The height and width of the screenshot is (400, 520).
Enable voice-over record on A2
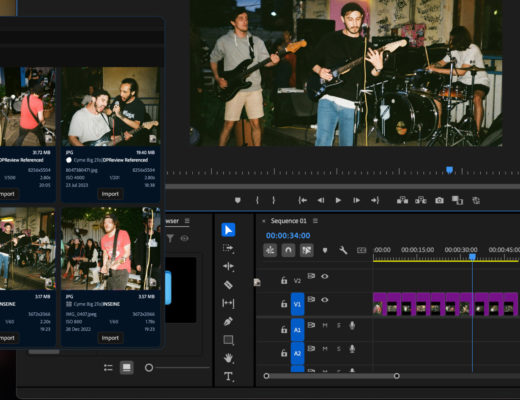click(x=352, y=349)
